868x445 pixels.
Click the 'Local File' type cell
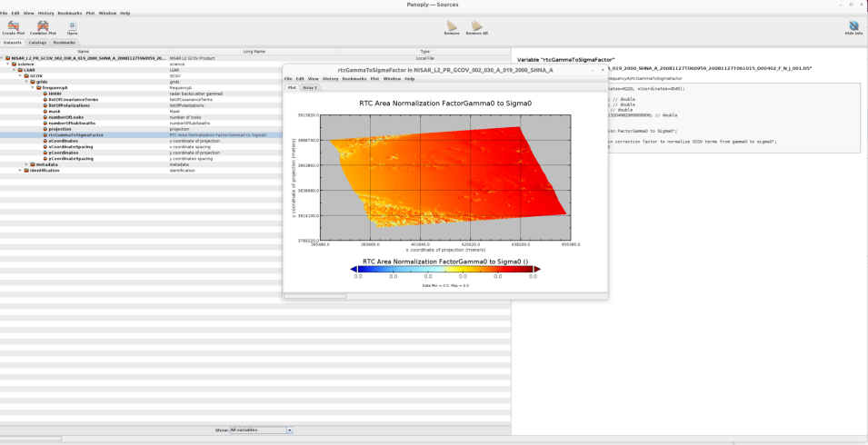click(424, 58)
